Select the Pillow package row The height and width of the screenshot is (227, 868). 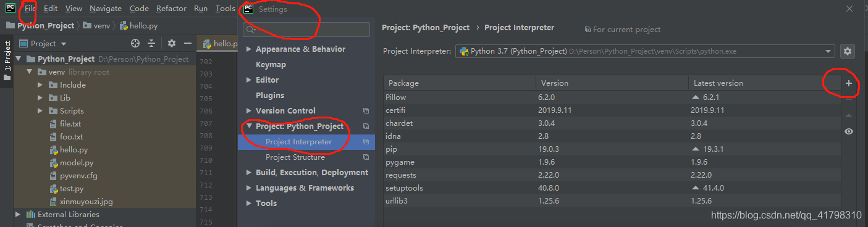[612, 97]
